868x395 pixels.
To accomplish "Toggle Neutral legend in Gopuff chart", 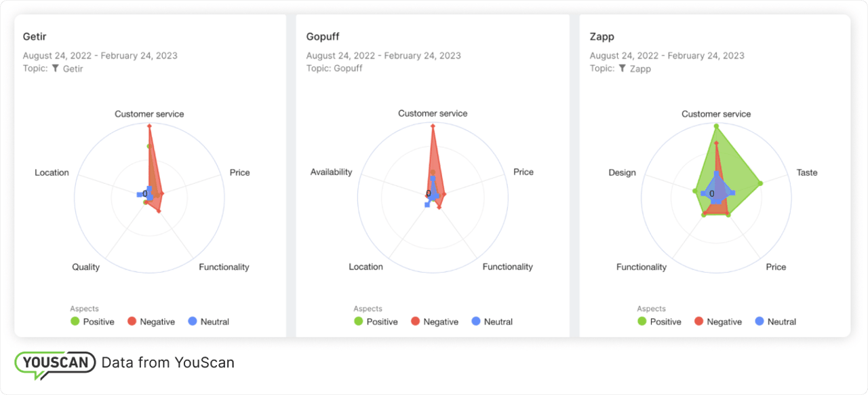I will click(x=492, y=322).
